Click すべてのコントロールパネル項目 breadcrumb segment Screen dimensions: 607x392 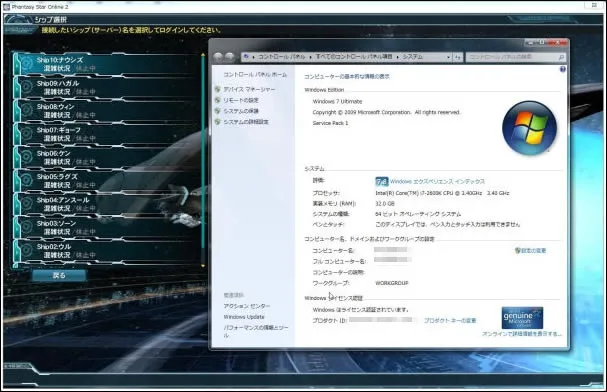point(353,57)
